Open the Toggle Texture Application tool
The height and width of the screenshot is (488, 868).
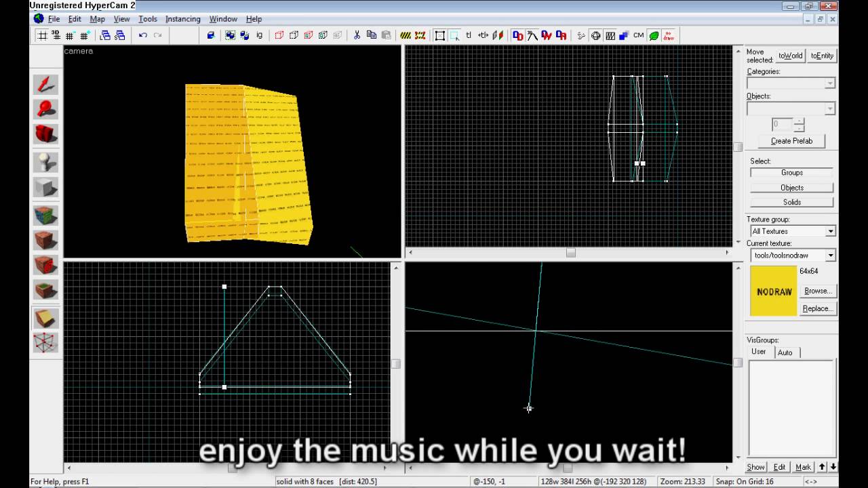pyautogui.click(x=45, y=216)
